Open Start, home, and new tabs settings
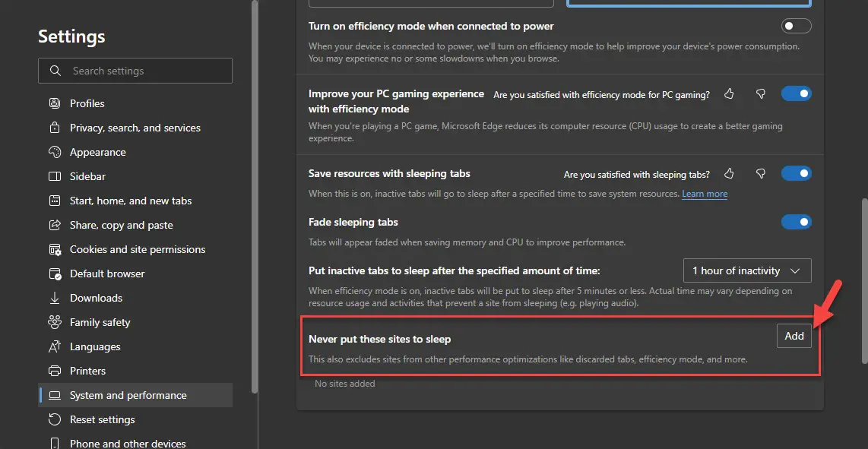 pyautogui.click(x=135, y=201)
